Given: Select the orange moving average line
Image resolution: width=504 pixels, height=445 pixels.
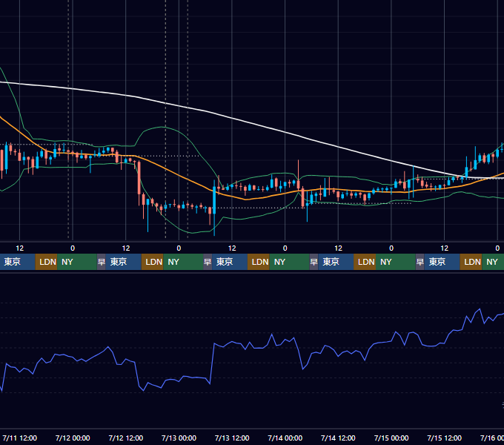Looking at the screenshot, I should 180,177.
